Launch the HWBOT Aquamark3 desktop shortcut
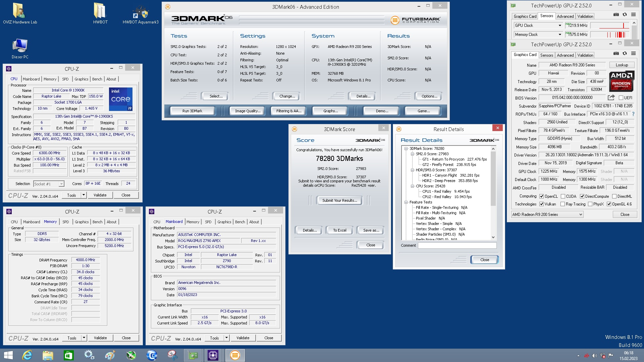 (141, 13)
